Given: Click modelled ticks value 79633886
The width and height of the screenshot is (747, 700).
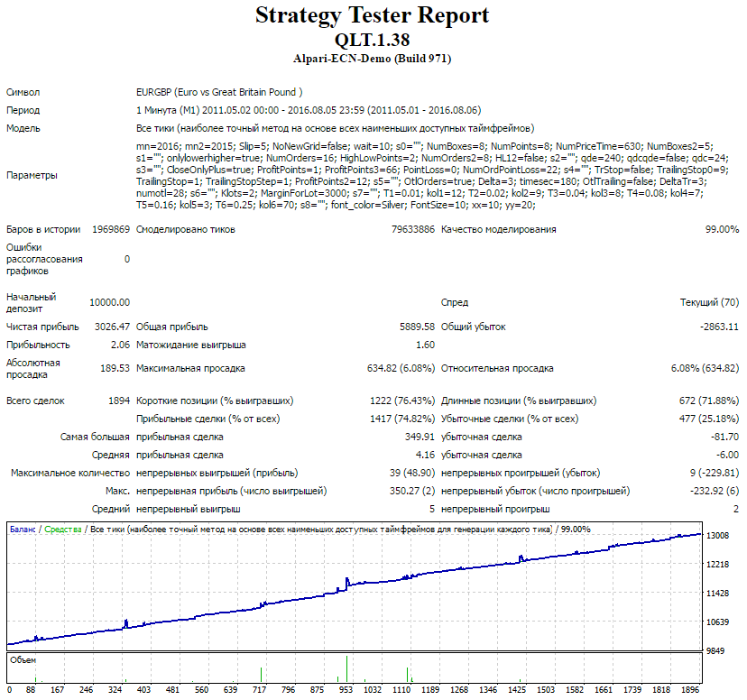Looking at the screenshot, I should pos(413,229).
